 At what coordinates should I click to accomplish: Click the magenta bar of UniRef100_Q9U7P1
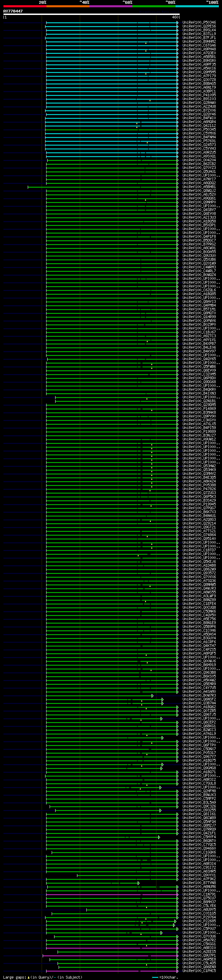click(110, 955)
